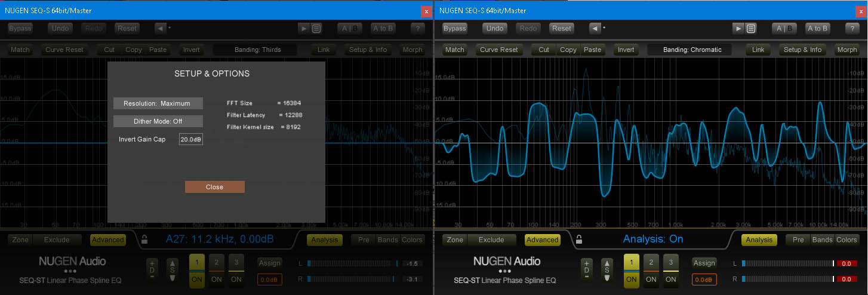Click R output meter in right window

pyautogui.click(x=787, y=279)
